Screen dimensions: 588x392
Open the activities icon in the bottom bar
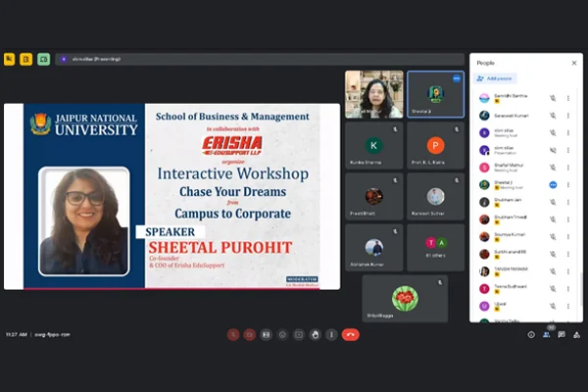point(577,334)
